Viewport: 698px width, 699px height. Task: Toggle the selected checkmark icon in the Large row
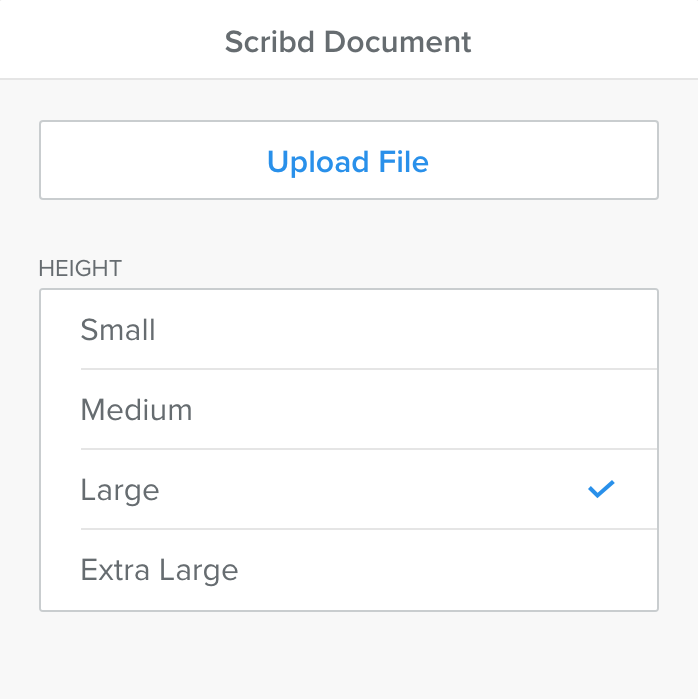(x=601, y=489)
